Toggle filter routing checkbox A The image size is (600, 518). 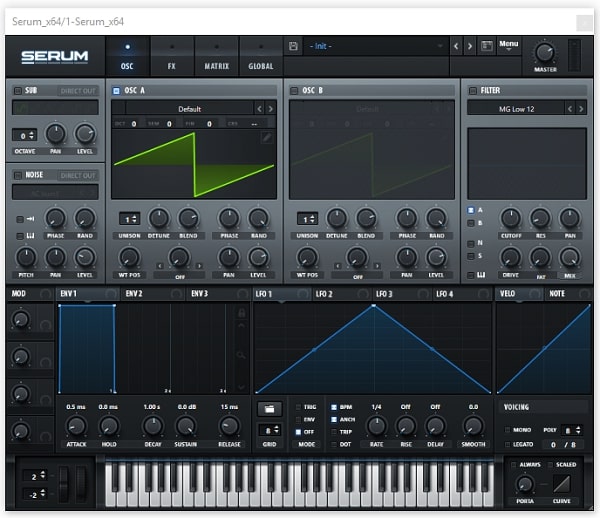tap(471, 210)
